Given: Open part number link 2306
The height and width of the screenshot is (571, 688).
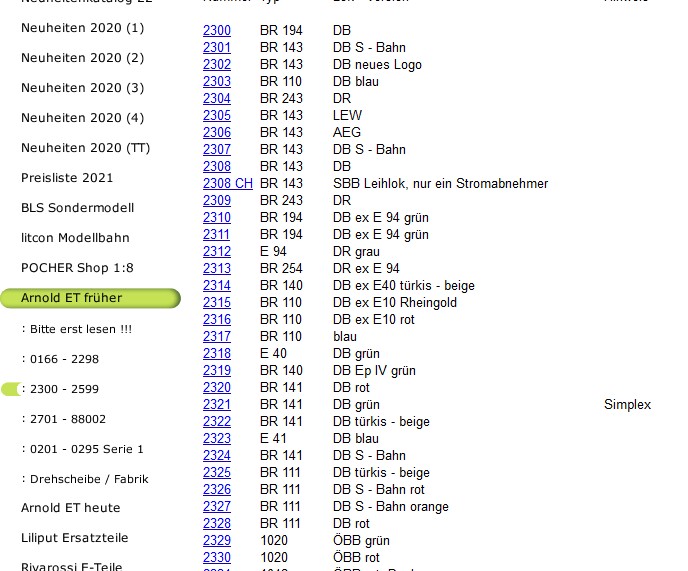Looking at the screenshot, I should pyautogui.click(x=217, y=133).
